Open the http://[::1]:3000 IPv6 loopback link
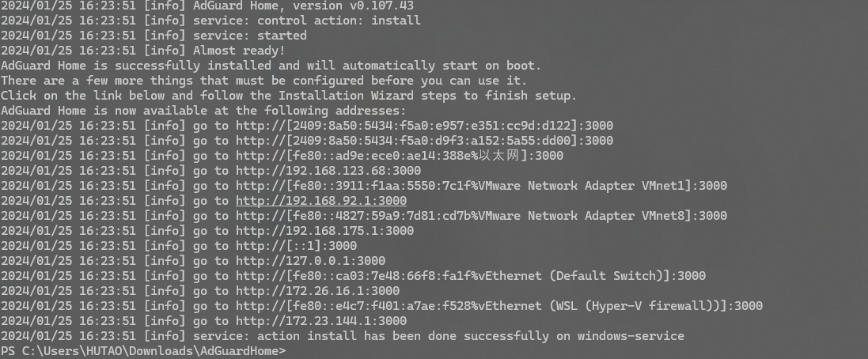Viewport: 868px width, 359px height. [x=296, y=246]
